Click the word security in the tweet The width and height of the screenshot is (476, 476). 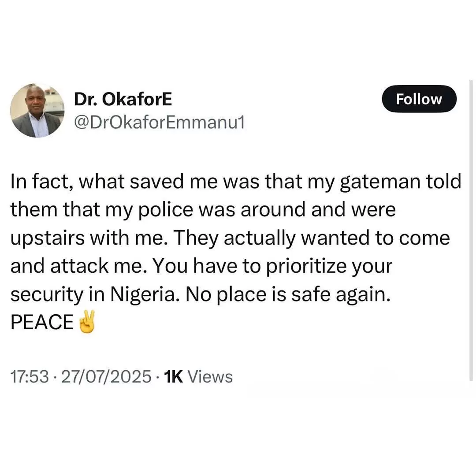coord(45,295)
